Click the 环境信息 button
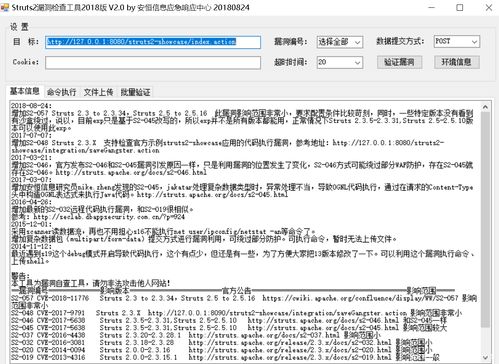The height and width of the screenshot is (364, 499). point(457,62)
